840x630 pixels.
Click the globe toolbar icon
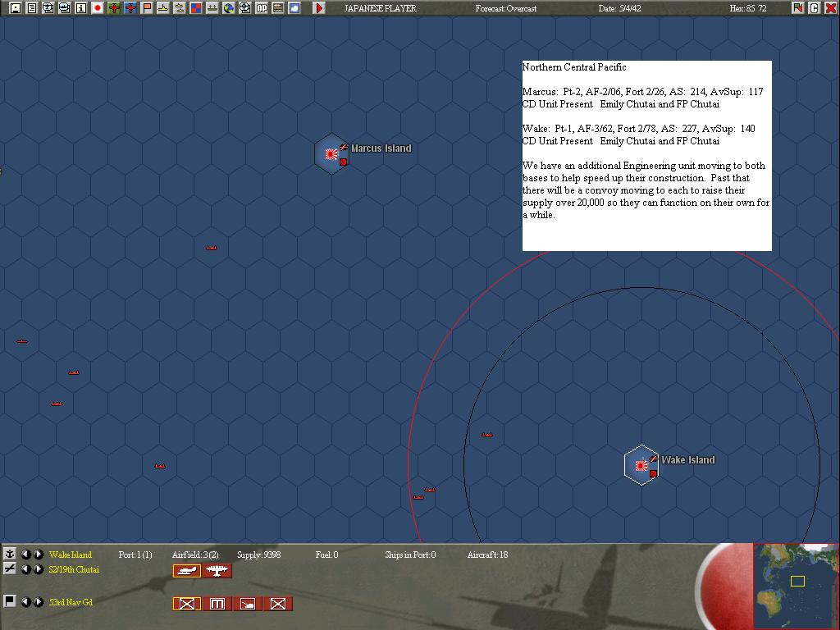[229, 8]
